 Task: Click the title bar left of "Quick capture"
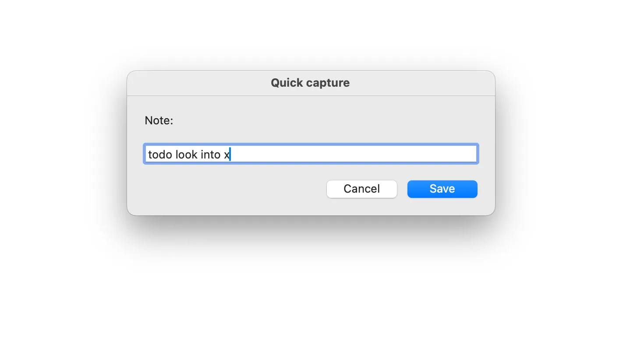197,83
